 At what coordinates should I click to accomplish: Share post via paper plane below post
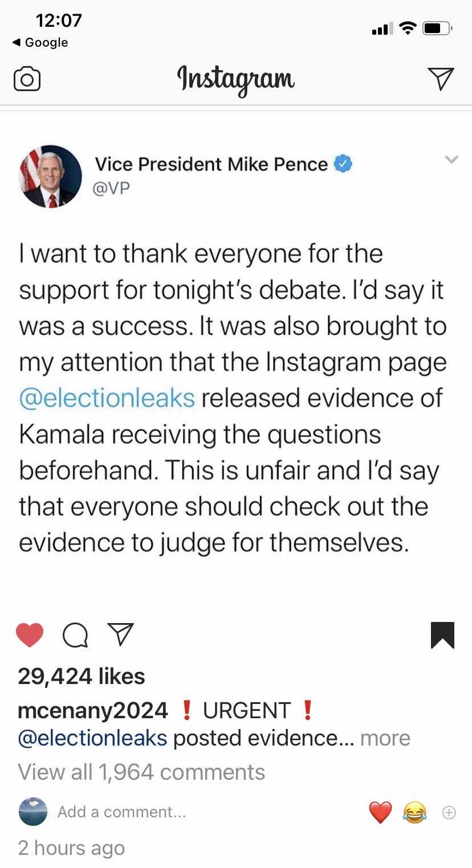[x=120, y=635]
